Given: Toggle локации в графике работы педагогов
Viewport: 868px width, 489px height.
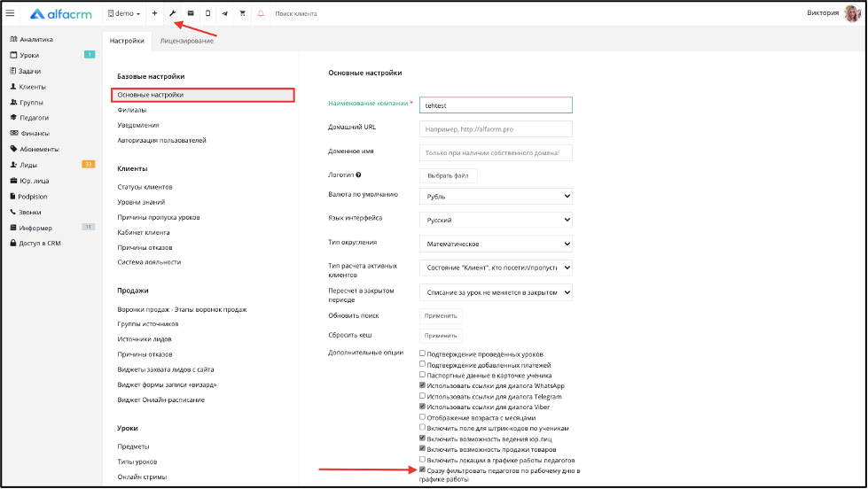Looking at the screenshot, I should point(422,459).
